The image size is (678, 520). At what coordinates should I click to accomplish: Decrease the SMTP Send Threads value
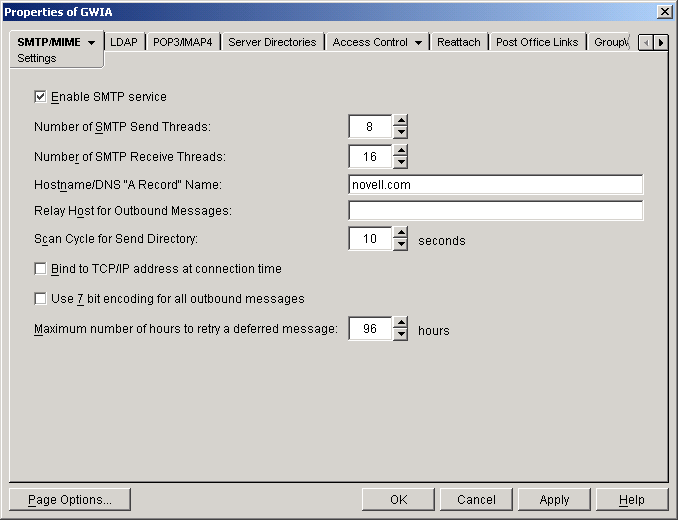401,132
